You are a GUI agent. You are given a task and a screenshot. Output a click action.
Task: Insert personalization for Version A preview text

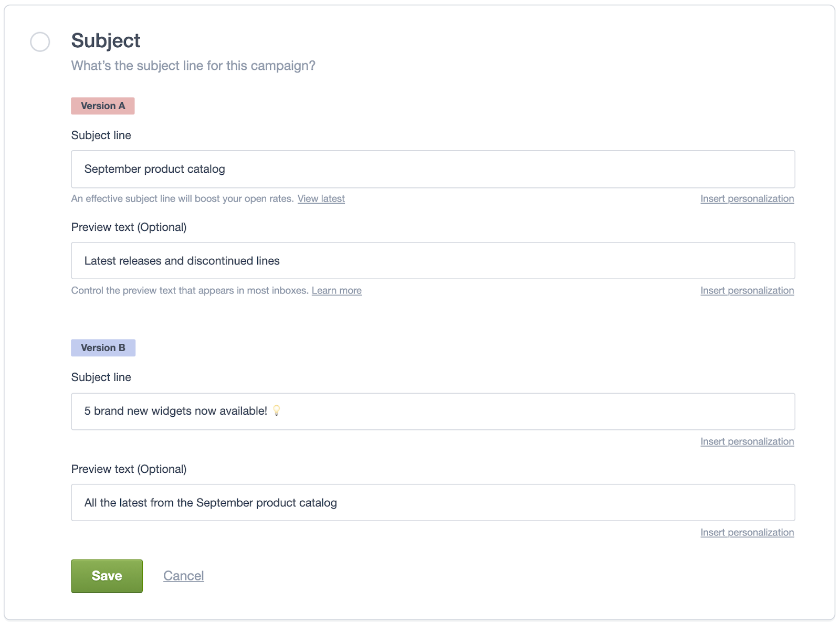click(747, 290)
